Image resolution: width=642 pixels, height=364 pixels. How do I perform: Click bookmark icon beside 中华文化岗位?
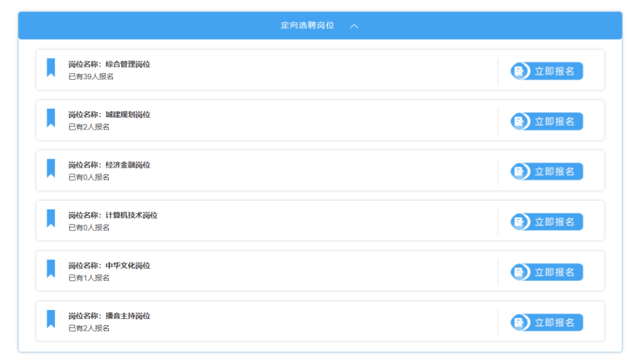[51, 269]
